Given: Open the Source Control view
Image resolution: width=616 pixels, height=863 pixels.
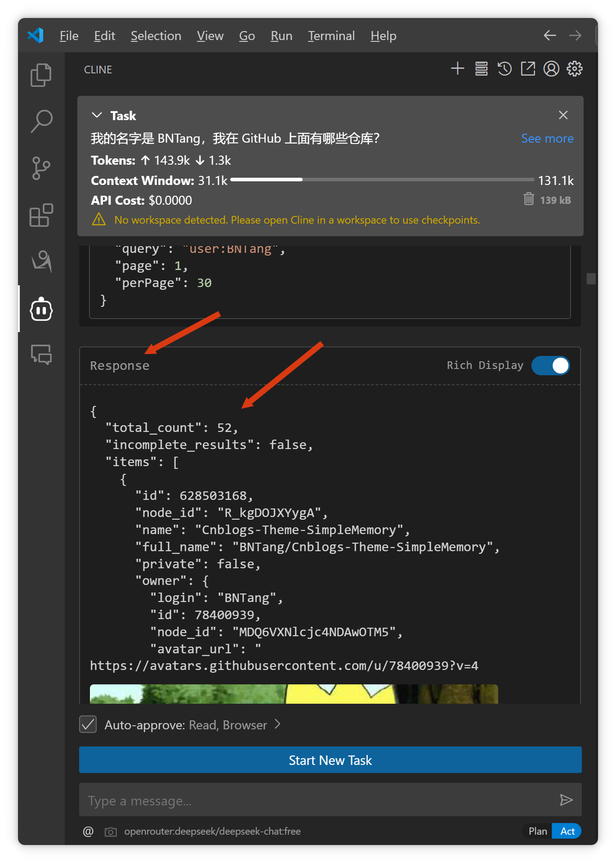Looking at the screenshot, I should click(41, 168).
